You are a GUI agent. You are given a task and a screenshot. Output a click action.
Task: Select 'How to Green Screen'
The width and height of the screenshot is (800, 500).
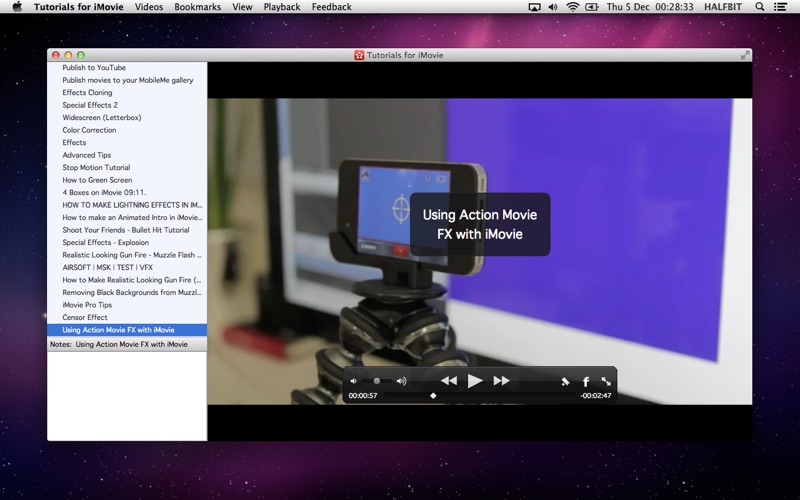(x=127, y=180)
